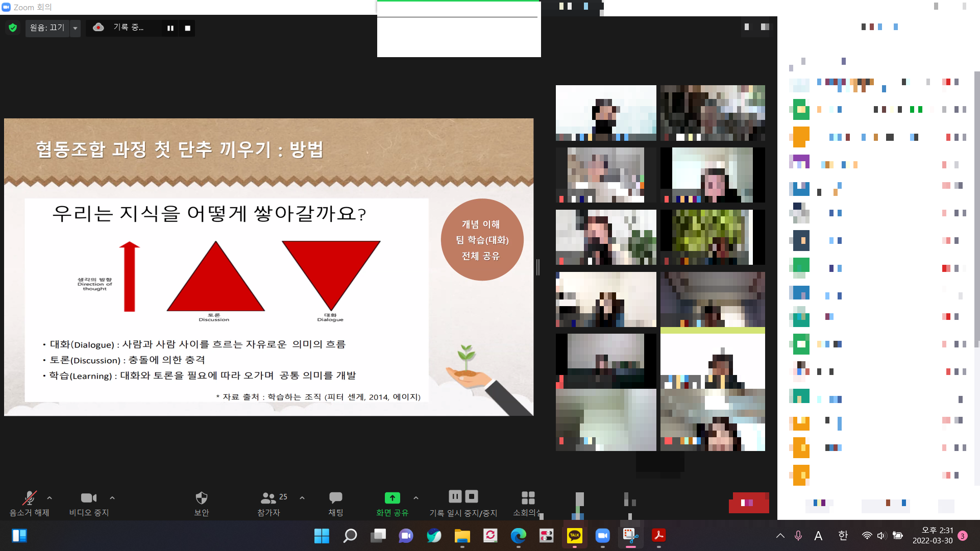This screenshot has height=551, width=980.
Task: Pause recording in bottom meeting toolbar
Action: pyautogui.click(x=455, y=496)
